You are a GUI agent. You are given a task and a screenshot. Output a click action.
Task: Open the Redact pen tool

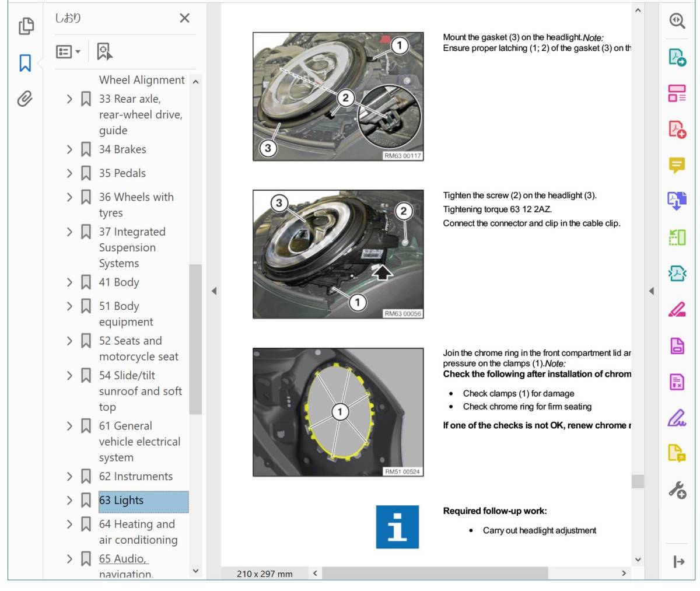point(677,309)
